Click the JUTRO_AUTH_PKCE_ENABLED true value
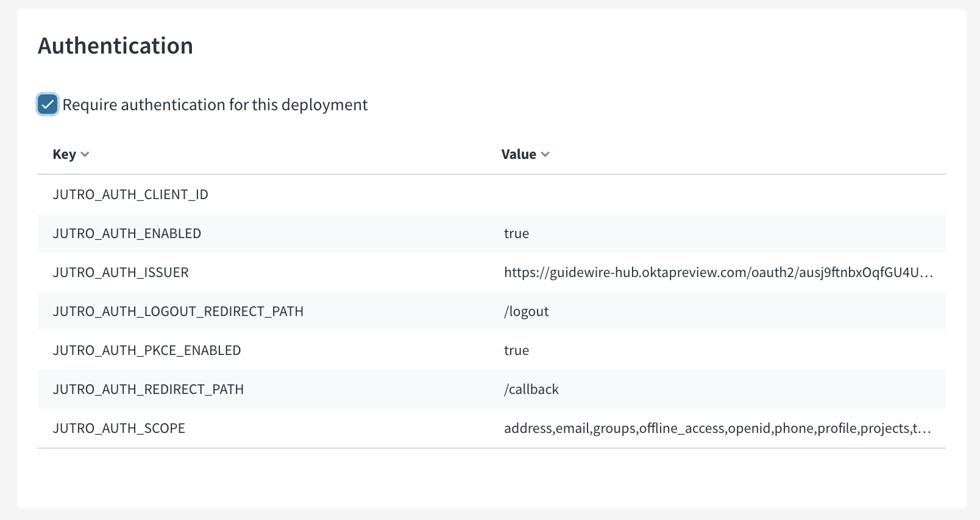Screen dimensions: 980x520 point(516,350)
